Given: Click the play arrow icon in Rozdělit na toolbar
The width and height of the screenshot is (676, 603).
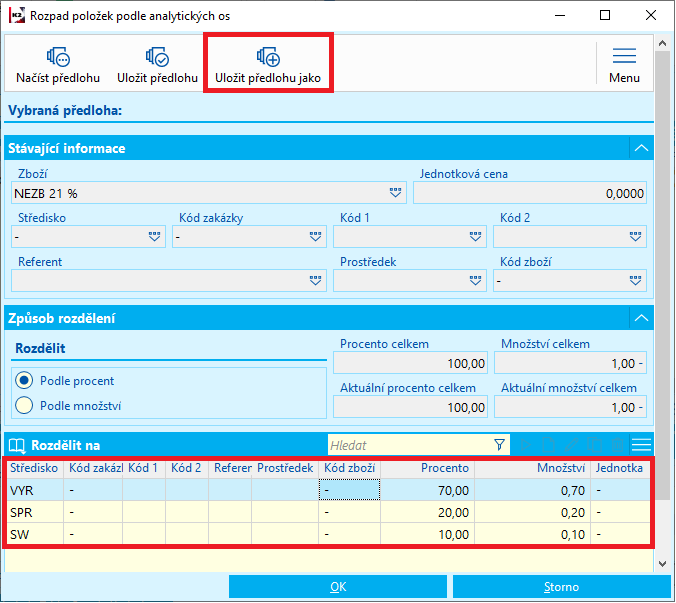Looking at the screenshot, I should tap(526, 444).
